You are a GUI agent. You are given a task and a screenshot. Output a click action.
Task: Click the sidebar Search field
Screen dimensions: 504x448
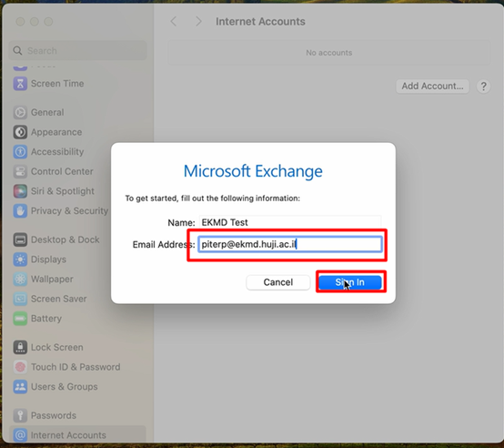click(77, 50)
